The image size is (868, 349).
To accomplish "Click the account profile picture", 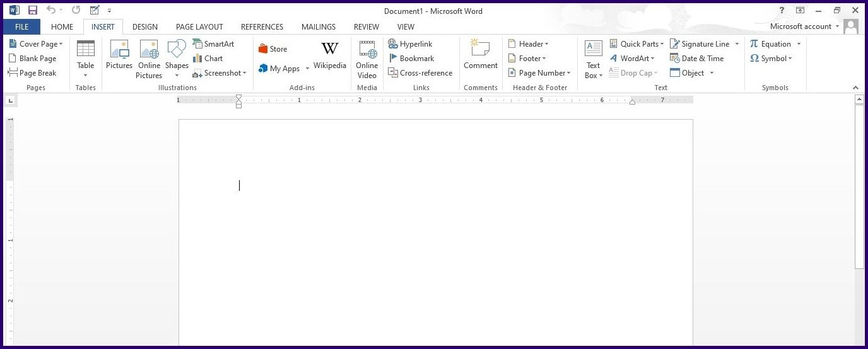I will click(851, 26).
